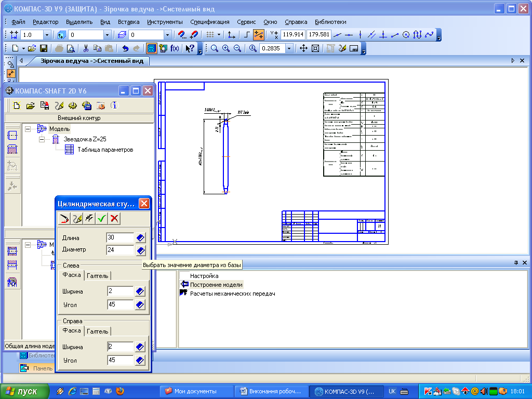Click the Copy icon in main toolbar
Image resolution: width=532 pixels, height=399 pixels.
click(x=97, y=48)
